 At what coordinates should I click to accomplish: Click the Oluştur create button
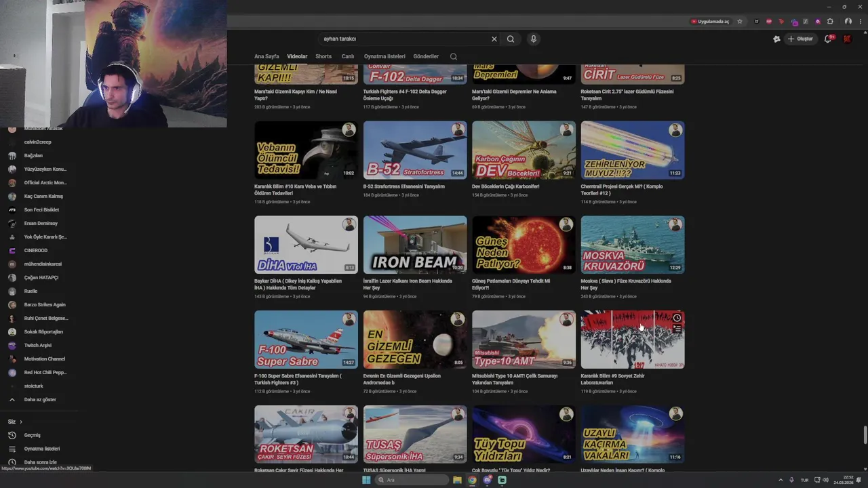tap(800, 39)
